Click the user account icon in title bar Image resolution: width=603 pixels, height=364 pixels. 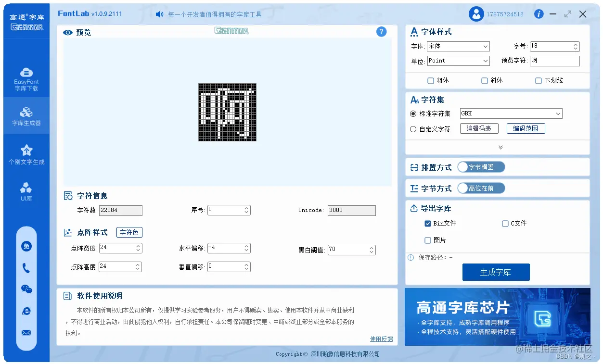point(476,13)
